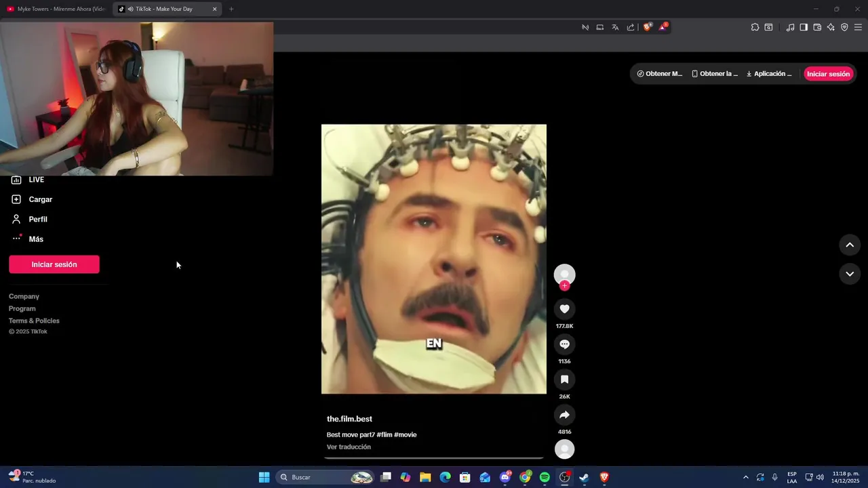868x488 pixels.
Task: Open the sound disc below the share count
Action: pos(564,449)
